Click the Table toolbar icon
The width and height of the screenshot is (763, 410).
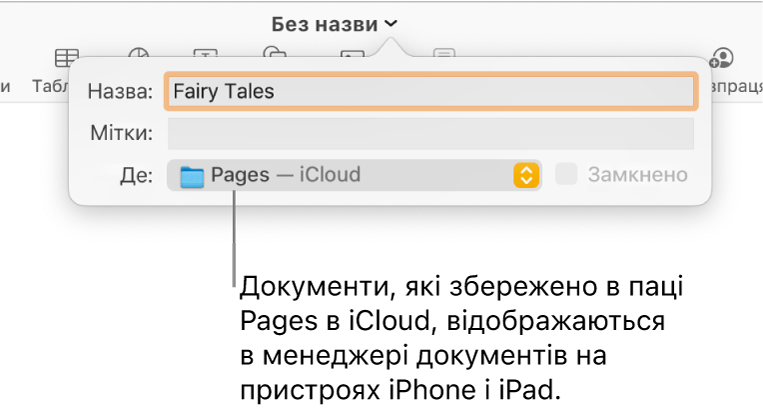67,58
